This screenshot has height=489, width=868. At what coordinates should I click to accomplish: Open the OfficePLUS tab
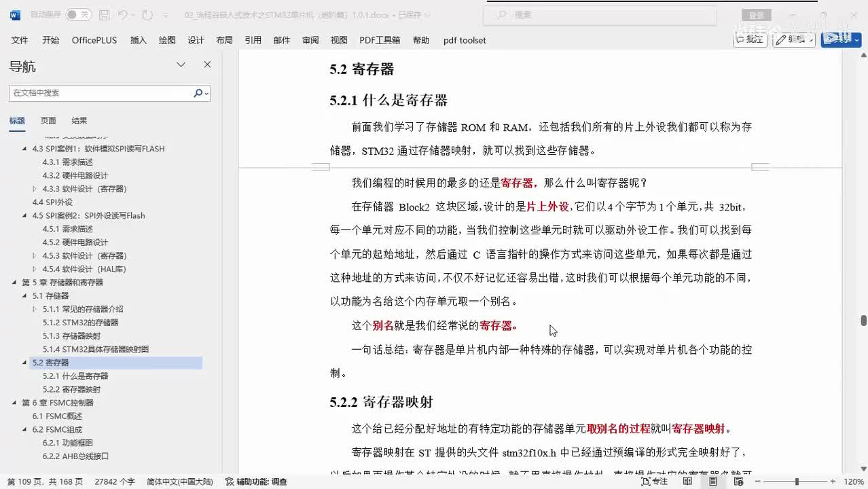[x=94, y=40]
